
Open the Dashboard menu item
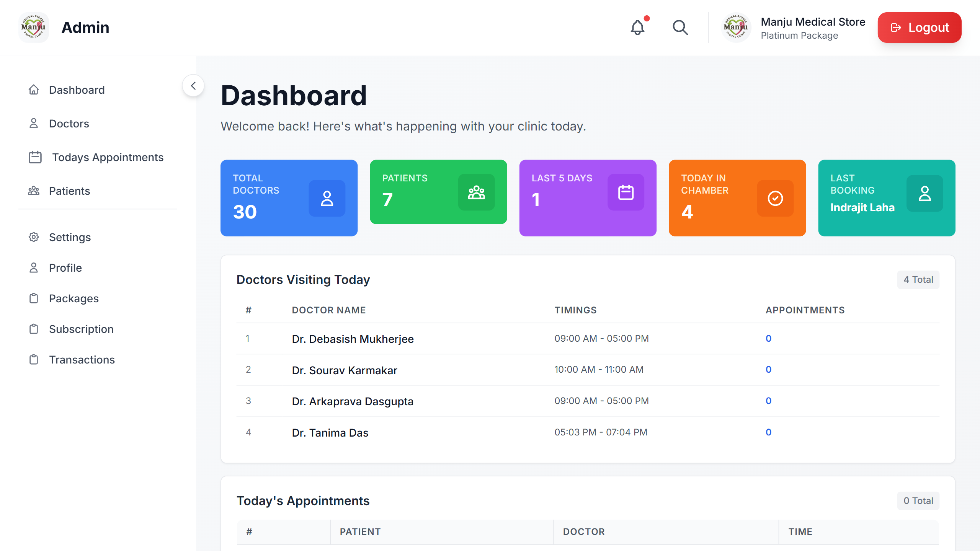pyautogui.click(x=98, y=90)
